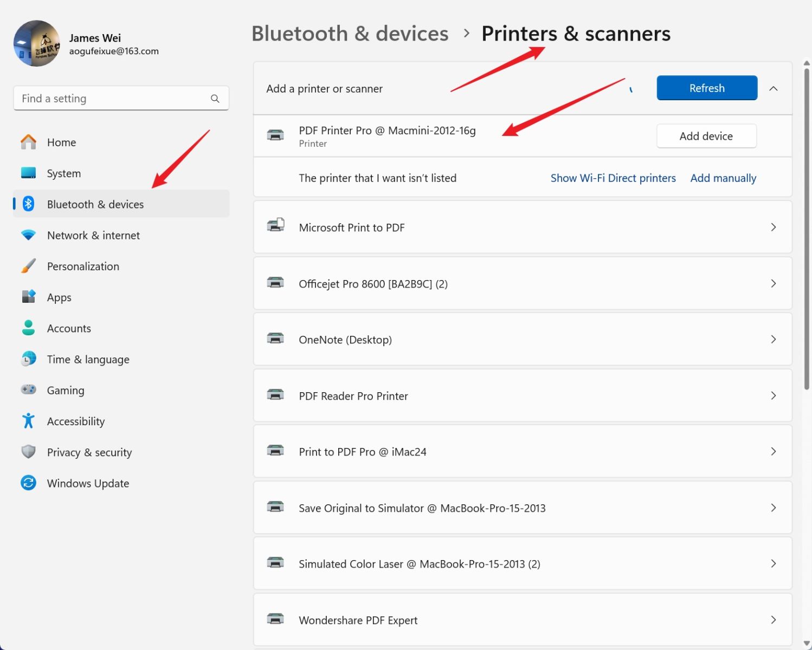812x650 pixels.
Task: Collapse the Add a printer or scanner section
Action: click(x=774, y=88)
